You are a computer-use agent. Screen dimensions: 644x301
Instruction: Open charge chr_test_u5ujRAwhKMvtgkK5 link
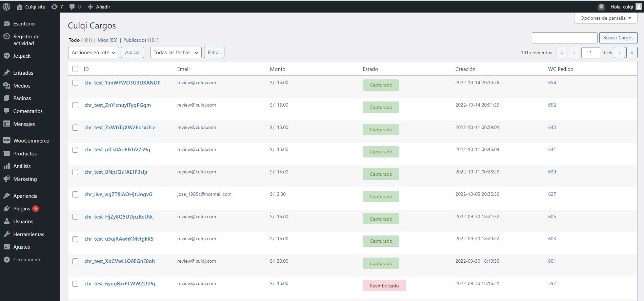tap(119, 239)
